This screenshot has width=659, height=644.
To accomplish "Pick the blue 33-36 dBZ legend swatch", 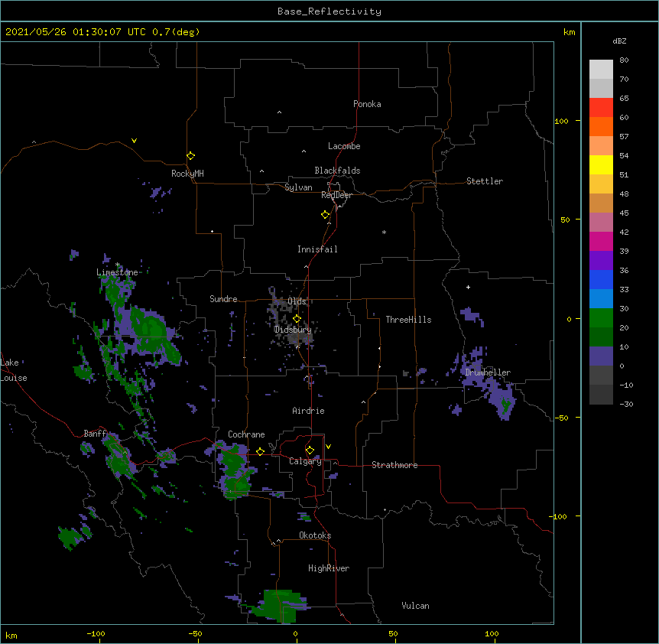I will pyautogui.click(x=601, y=279).
